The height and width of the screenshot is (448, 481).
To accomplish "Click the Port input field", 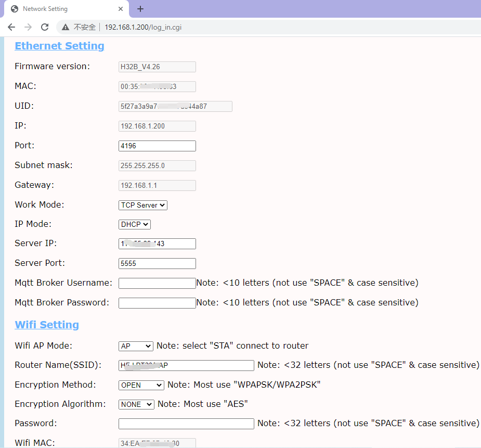I will pyautogui.click(x=157, y=146).
